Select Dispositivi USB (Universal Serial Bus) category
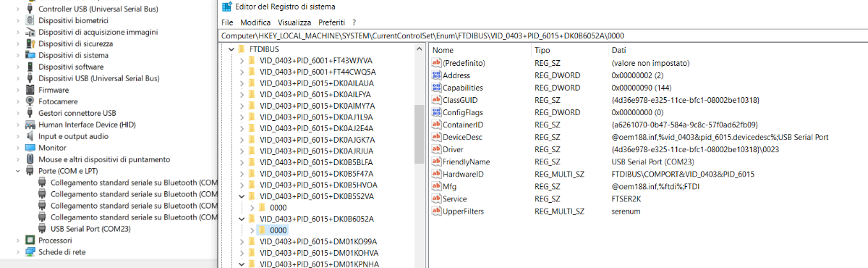The image size is (868, 268). point(98,78)
